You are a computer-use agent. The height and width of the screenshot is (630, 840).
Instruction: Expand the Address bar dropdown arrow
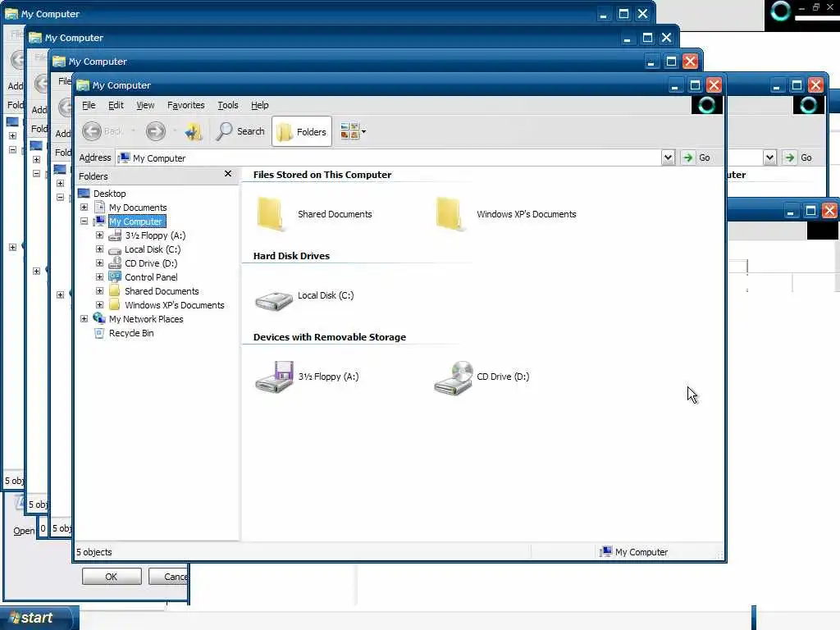coord(668,157)
